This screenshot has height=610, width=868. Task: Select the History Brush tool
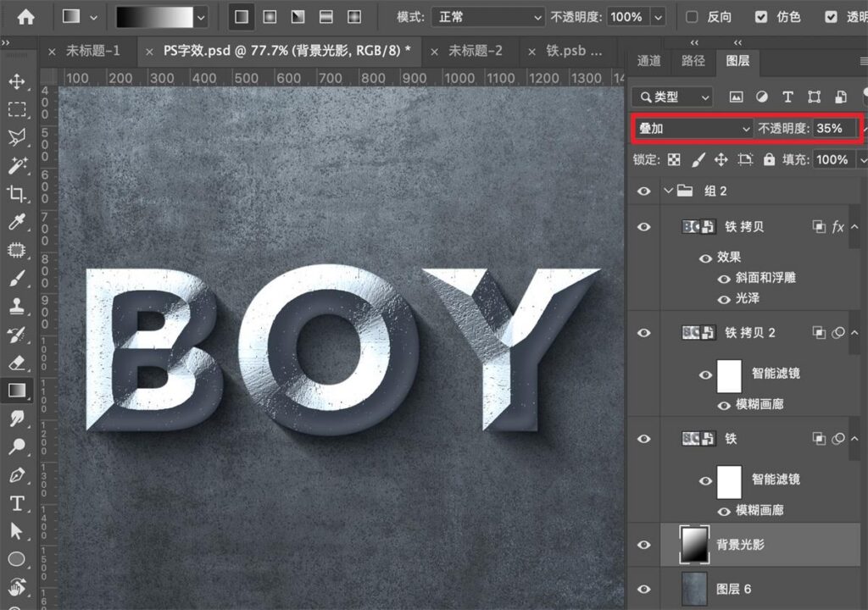(17, 335)
